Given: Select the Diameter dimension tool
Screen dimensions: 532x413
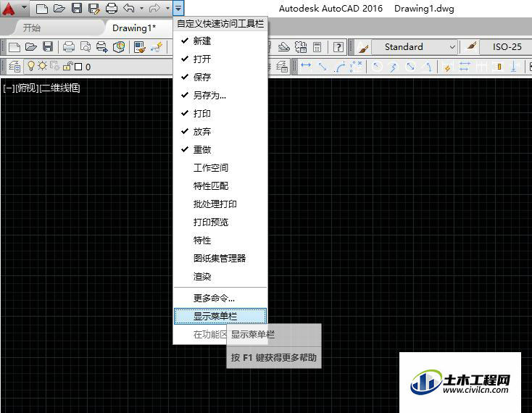Looking at the screenshot, I should [410, 67].
